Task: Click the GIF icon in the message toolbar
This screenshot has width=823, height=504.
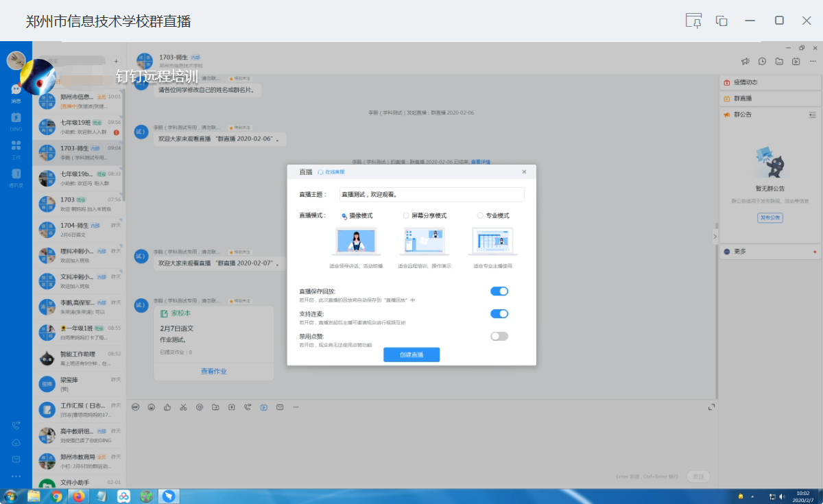Action: tap(135, 407)
